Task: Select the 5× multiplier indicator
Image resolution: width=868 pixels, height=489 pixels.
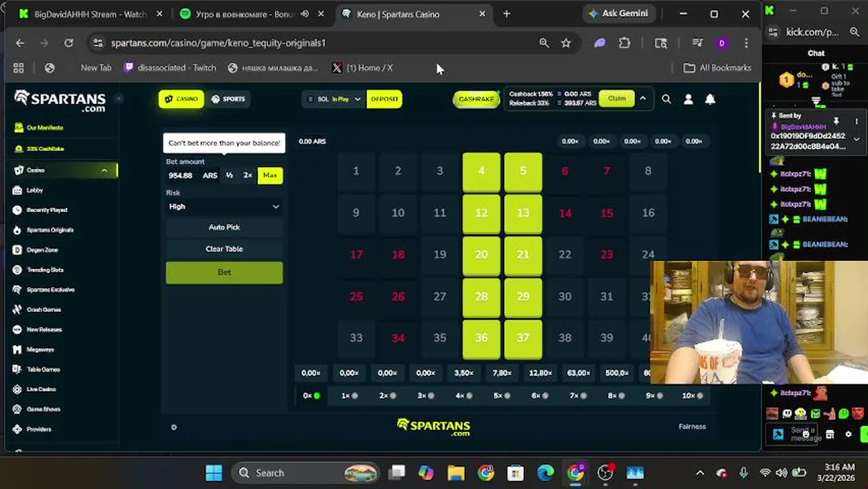Action: pos(502,395)
